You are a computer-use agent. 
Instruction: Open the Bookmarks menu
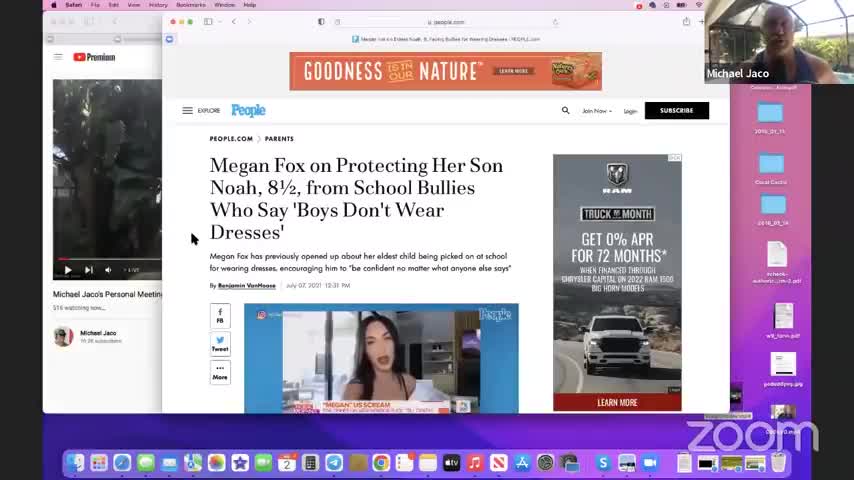tap(191, 5)
